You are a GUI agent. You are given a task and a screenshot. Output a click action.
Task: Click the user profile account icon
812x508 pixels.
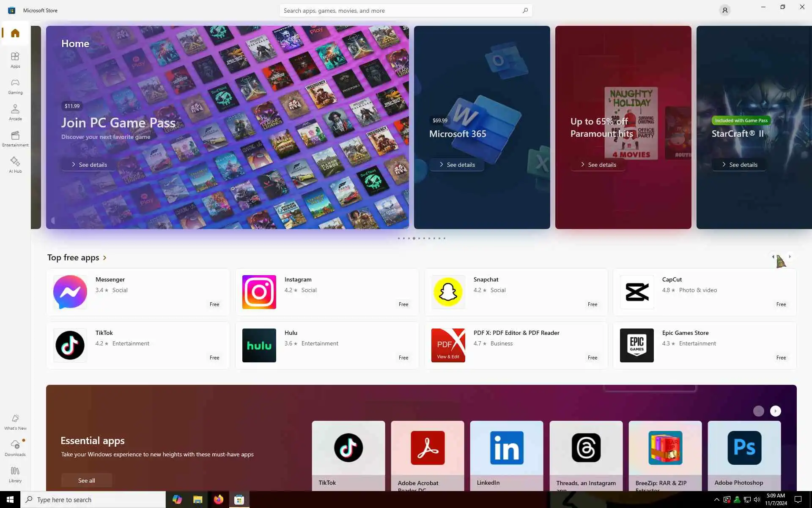[724, 10]
